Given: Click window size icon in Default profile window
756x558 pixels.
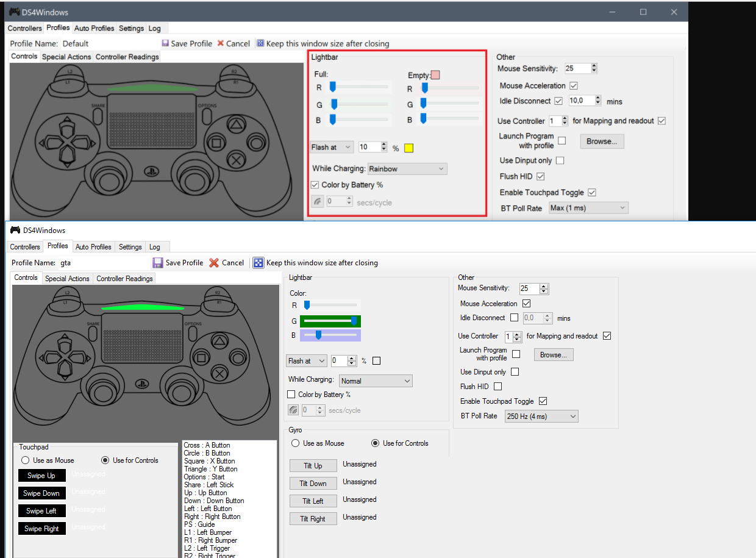Looking at the screenshot, I should [x=260, y=43].
